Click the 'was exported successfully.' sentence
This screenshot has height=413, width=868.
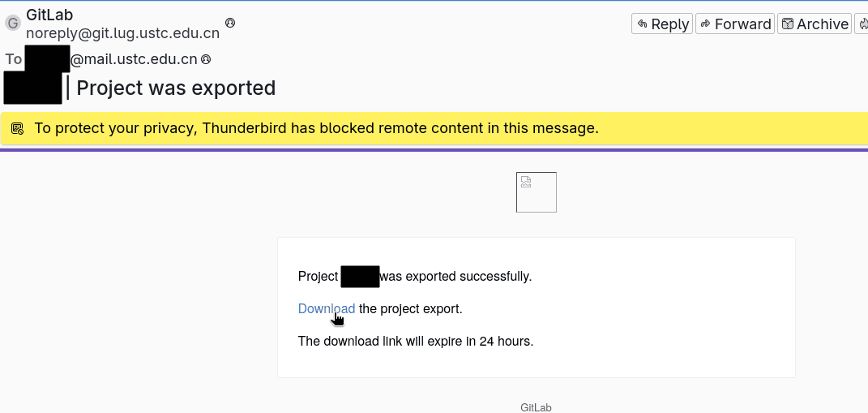click(455, 276)
